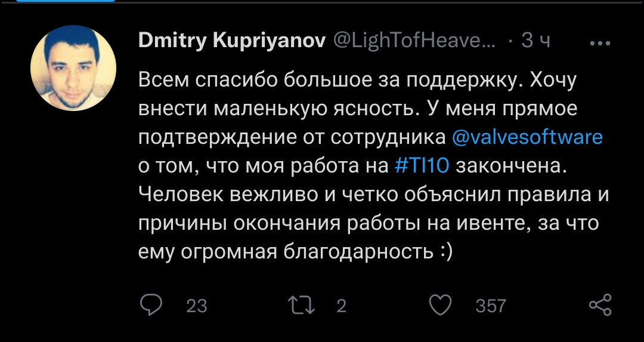This screenshot has width=644, height=342.
Task: Click the like count of 357
Action: 490,306
